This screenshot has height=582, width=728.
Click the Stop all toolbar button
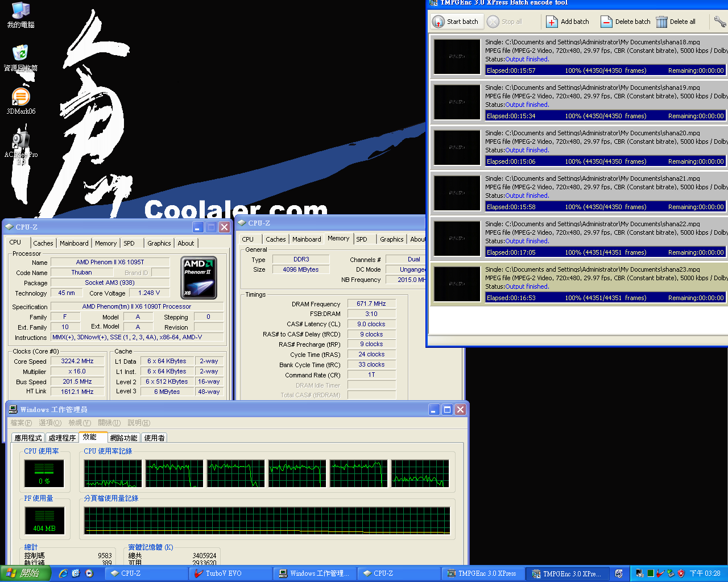tap(504, 22)
